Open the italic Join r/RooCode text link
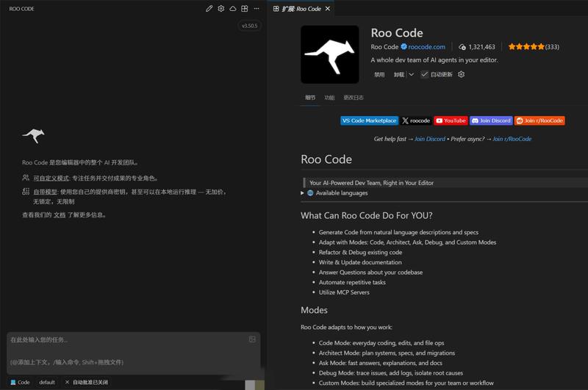Viewport: 588px width, 390px height. pos(512,139)
